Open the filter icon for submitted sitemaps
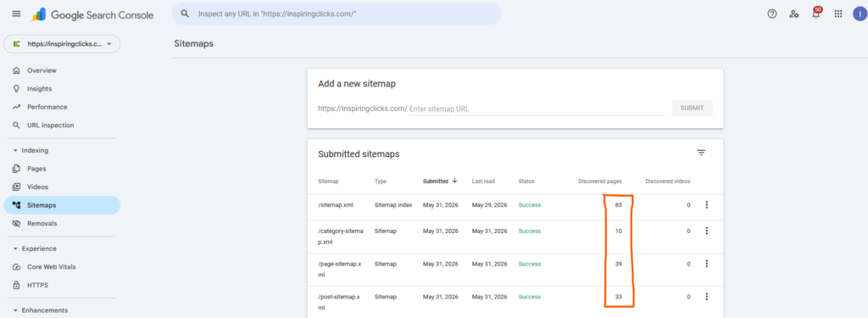This screenshot has height=318, width=868. coord(701,153)
